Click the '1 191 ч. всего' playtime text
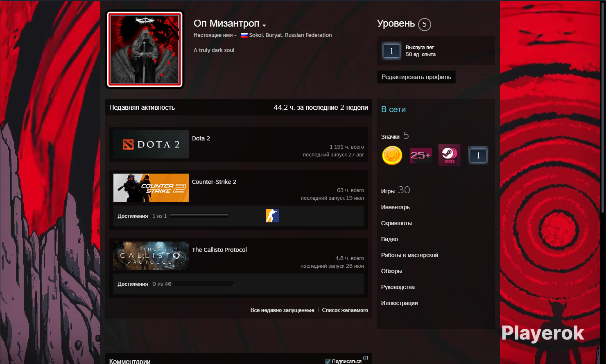Screen dimensions: 606x364 point(347,147)
